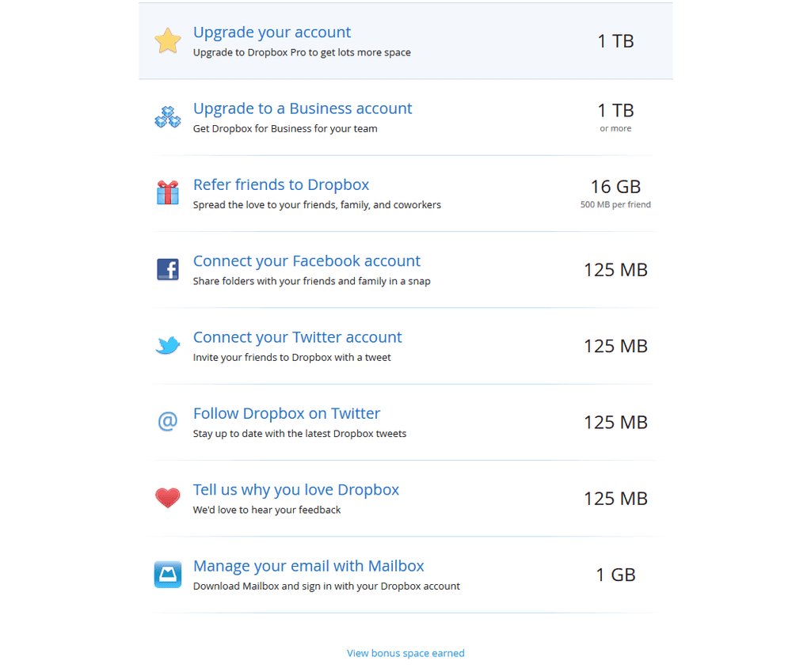The height and width of the screenshot is (672, 811).
Task: Open Follow Dropbox on Twitter
Action: pyautogui.click(x=287, y=413)
